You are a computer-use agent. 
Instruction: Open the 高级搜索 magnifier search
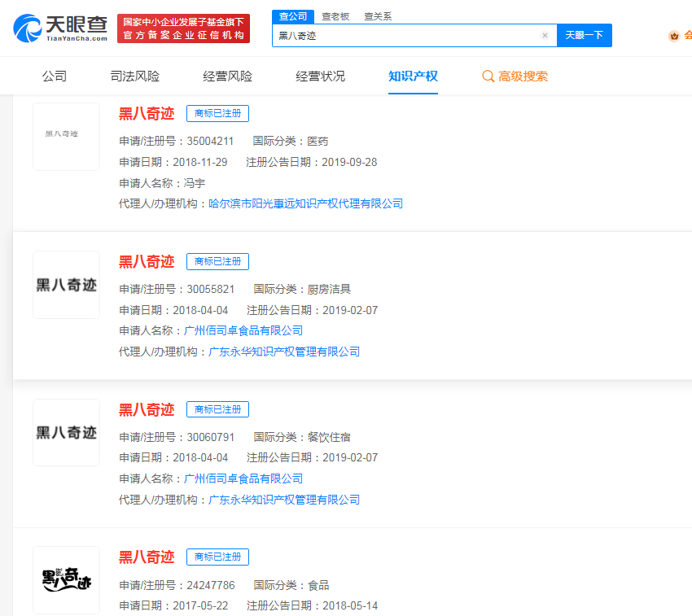pos(515,76)
